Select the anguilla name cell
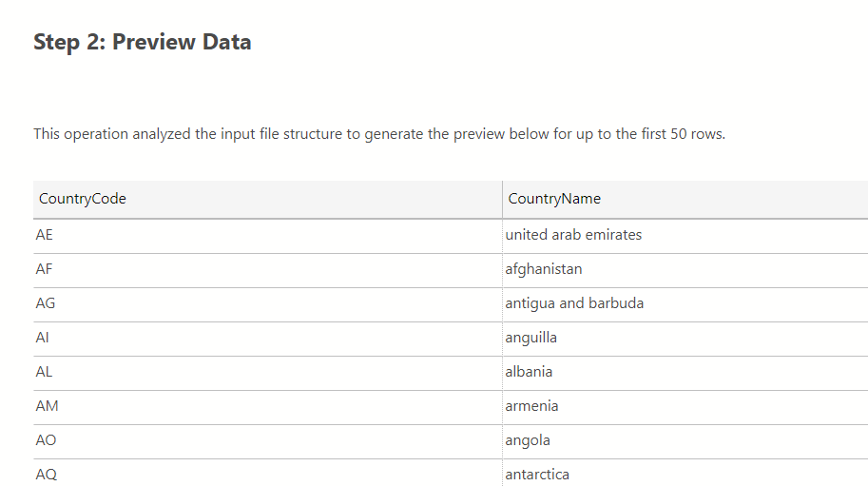This screenshot has height=486, width=868. [531, 338]
